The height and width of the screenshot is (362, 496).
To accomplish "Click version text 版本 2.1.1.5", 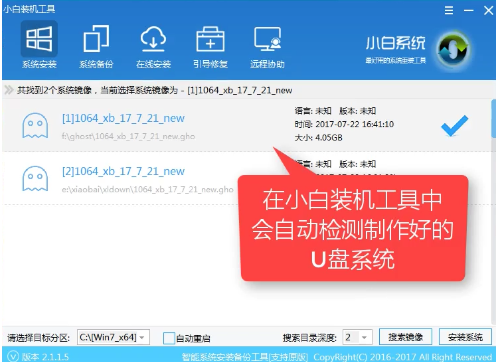I will [x=45, y=357].
